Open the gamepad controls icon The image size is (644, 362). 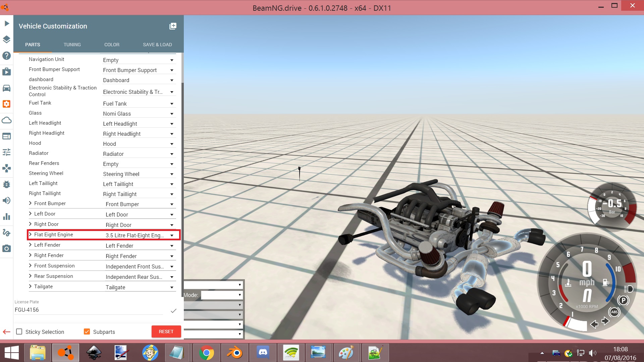point(6,168)
